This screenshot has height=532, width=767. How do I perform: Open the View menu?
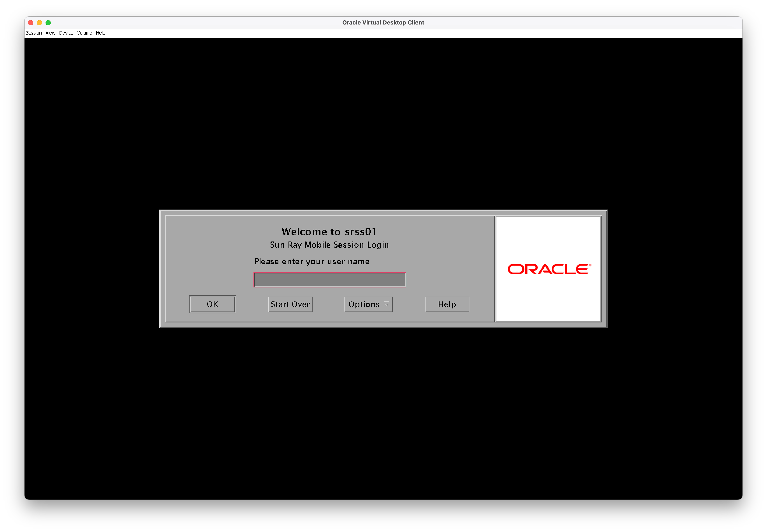[x=50, y=33]
